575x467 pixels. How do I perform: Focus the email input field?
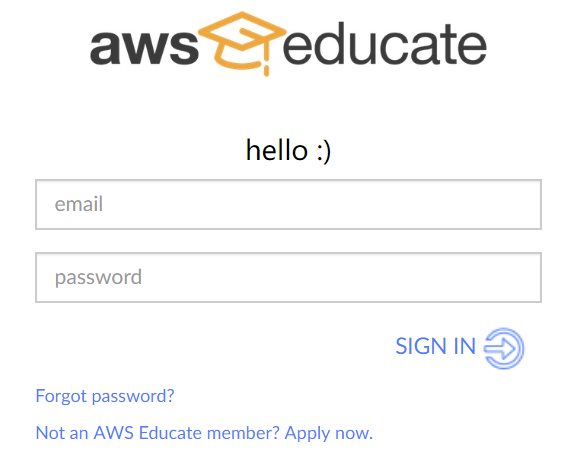288,204
